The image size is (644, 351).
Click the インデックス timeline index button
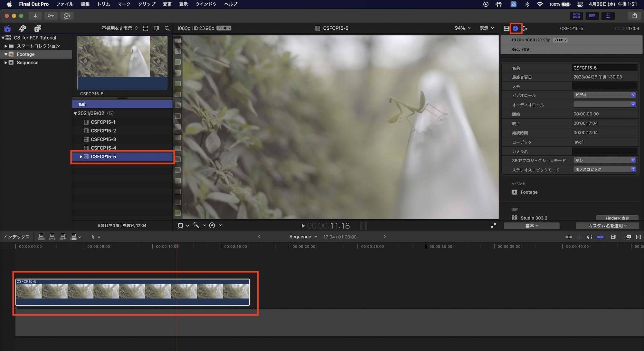point(16,237)
